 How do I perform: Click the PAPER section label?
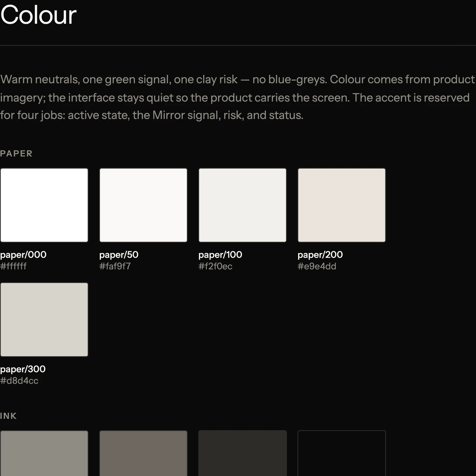click(16, 154)
